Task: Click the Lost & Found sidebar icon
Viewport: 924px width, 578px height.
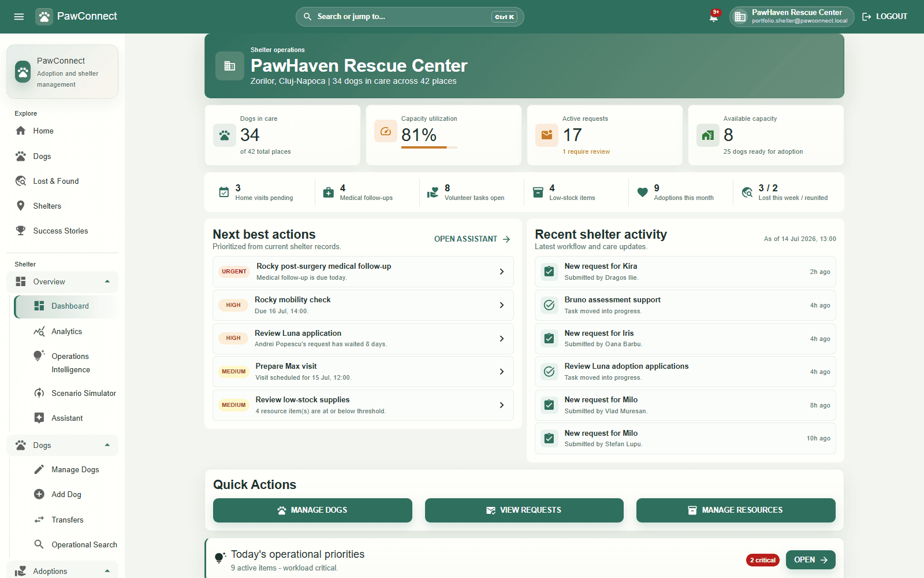Action: pos(21,181)
